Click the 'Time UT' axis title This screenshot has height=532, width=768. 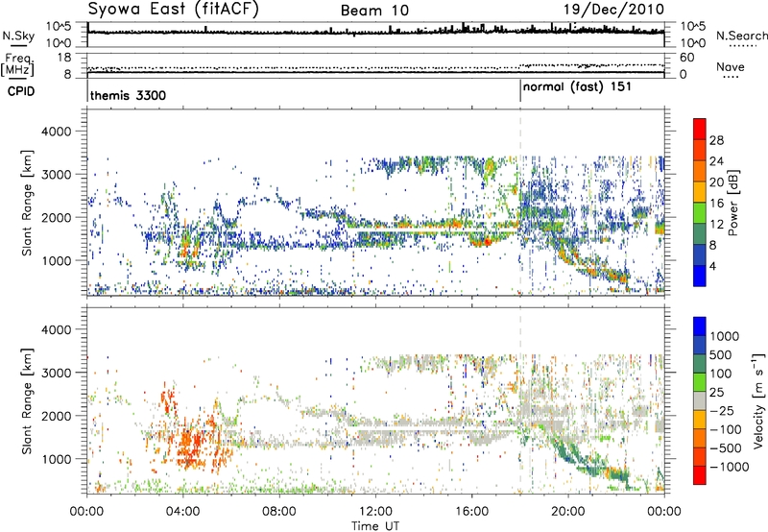[x=375, y=526]
